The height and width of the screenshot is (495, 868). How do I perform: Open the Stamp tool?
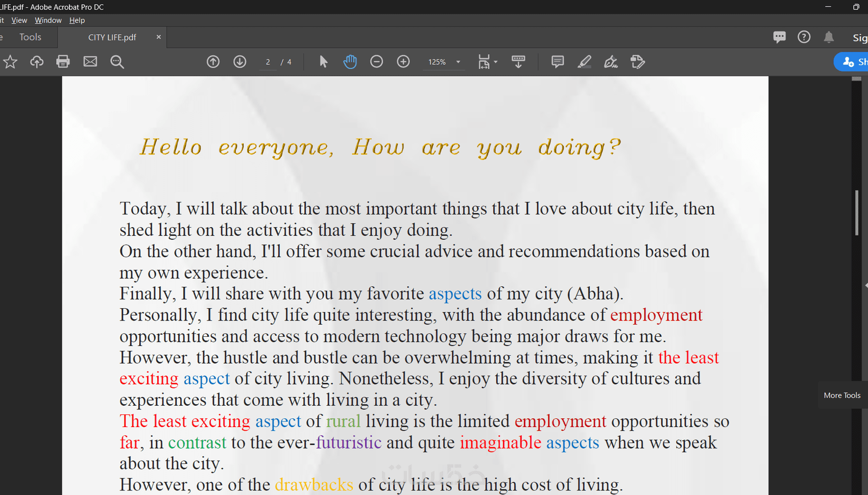pyautogui.click(x=638, y=62)
